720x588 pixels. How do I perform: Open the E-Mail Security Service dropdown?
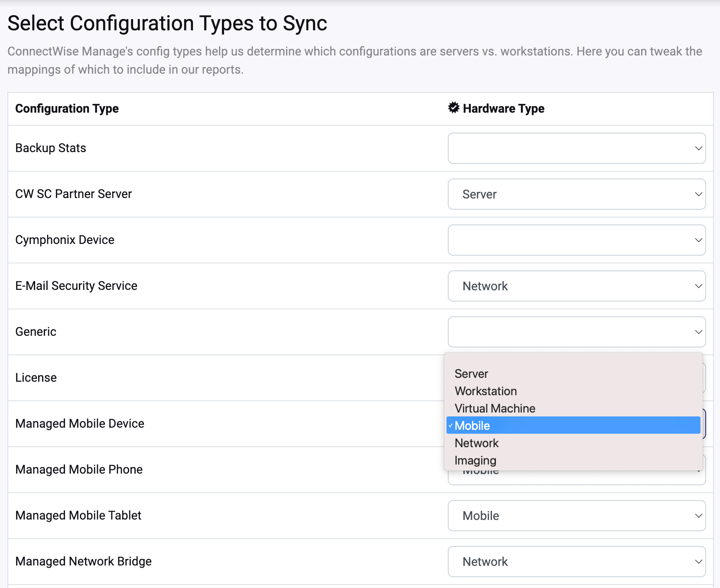[577, 286]
